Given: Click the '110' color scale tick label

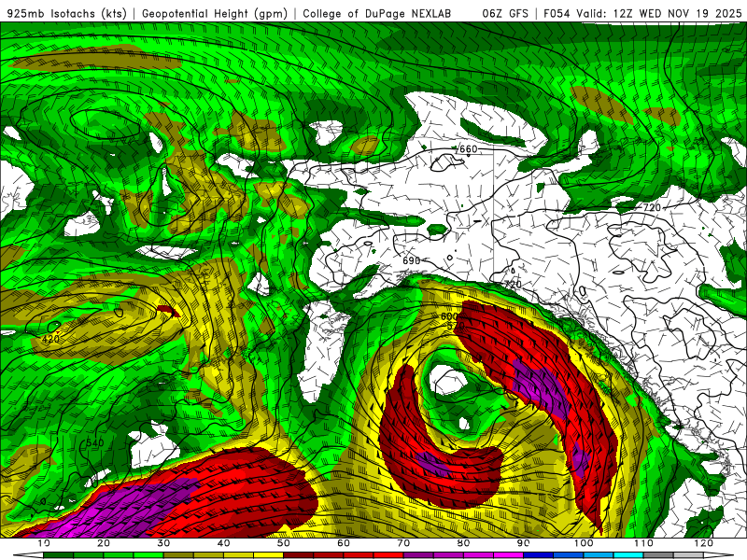Looking at the screenshot, I should (643, 543).
